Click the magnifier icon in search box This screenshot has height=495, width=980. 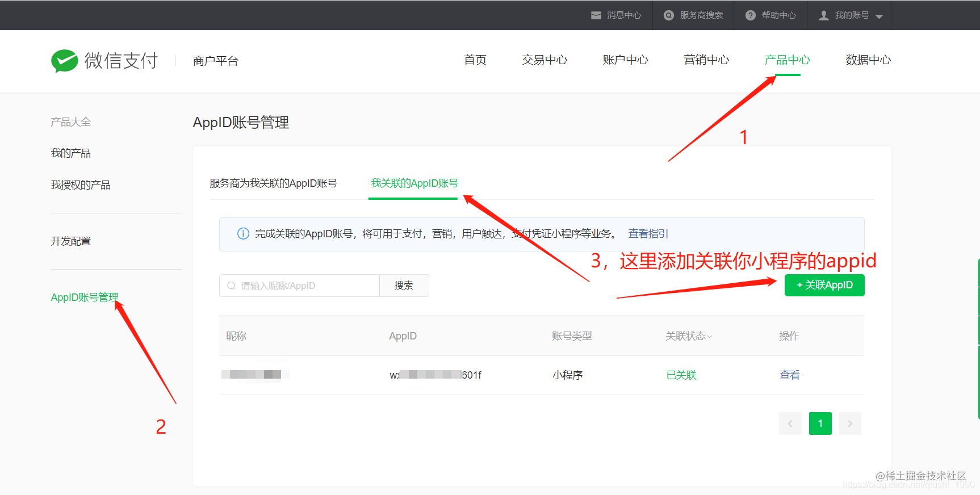click(x=231, y=286)
